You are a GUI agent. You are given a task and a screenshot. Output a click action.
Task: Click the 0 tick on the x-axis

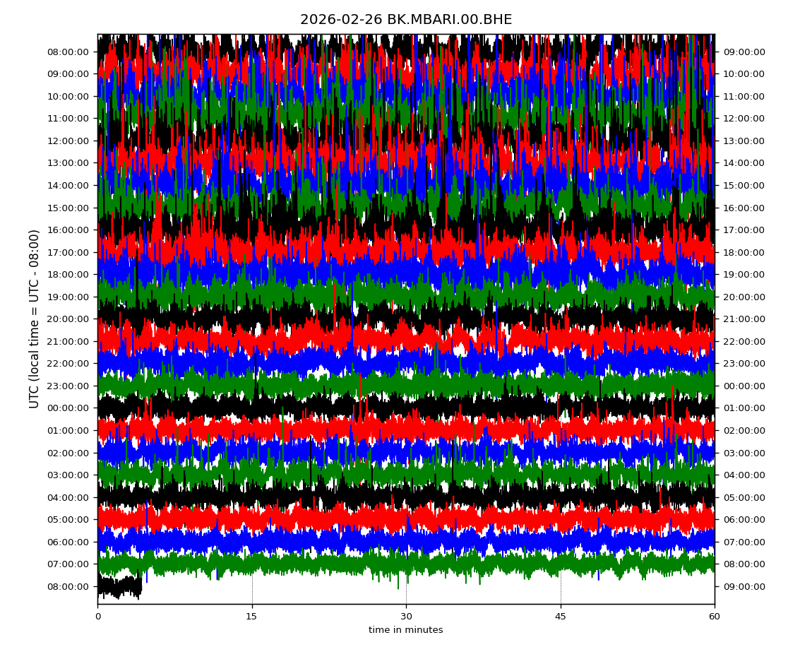97,617
